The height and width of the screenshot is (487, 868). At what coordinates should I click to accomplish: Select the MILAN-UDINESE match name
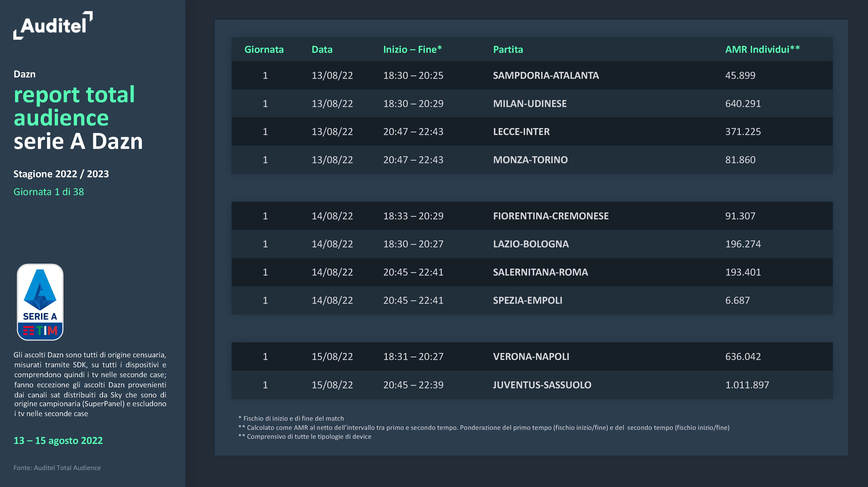pos(530,103)
